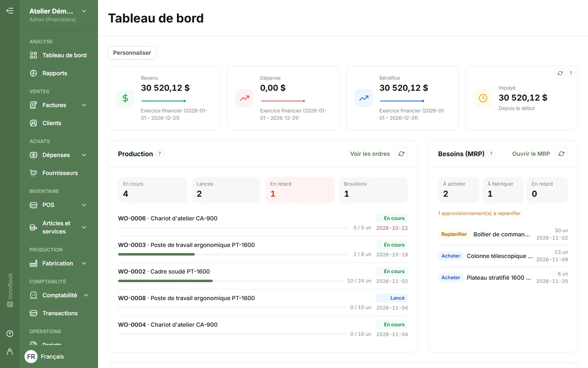Follow the Voir les ordres link

point(370,154)
